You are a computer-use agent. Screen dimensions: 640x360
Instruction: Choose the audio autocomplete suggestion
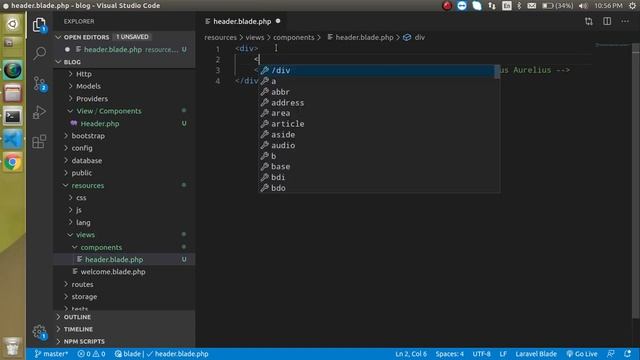[378, 145]
